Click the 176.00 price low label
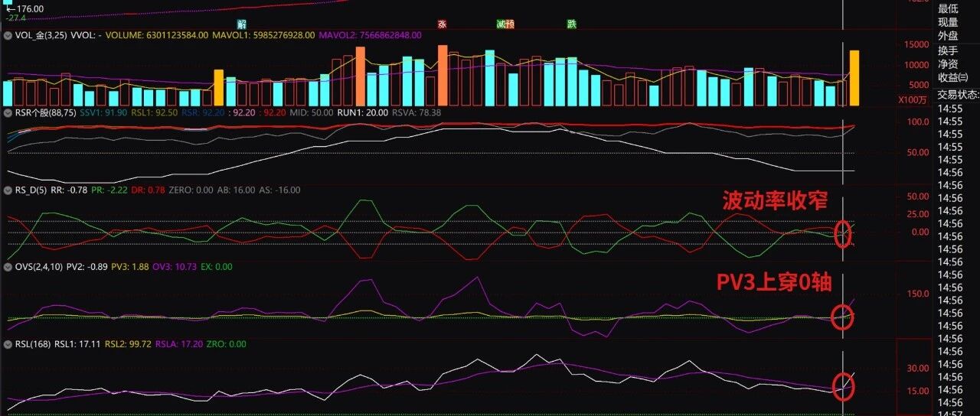 pyautogui.click(x=28, y=8)
